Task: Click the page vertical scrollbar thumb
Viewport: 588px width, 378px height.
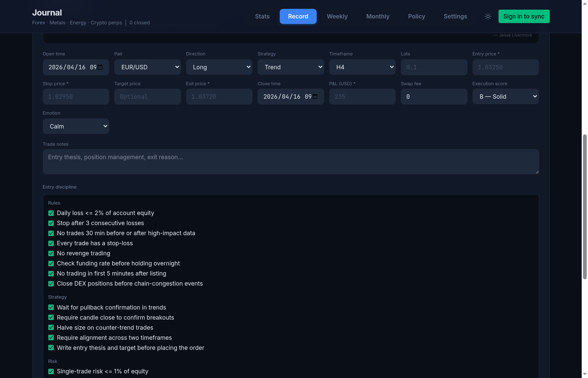Action: coord(585,207)
